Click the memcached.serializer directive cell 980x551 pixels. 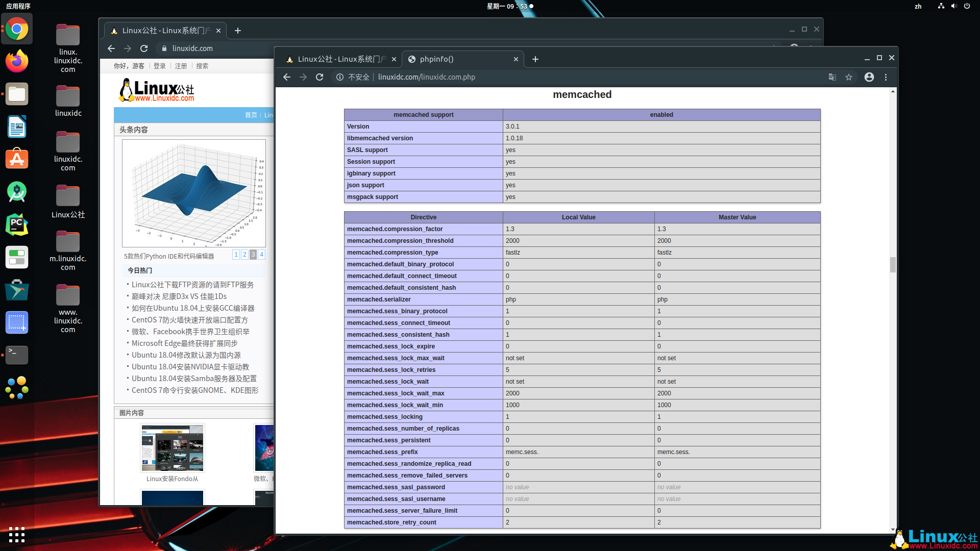click(424, 299)
